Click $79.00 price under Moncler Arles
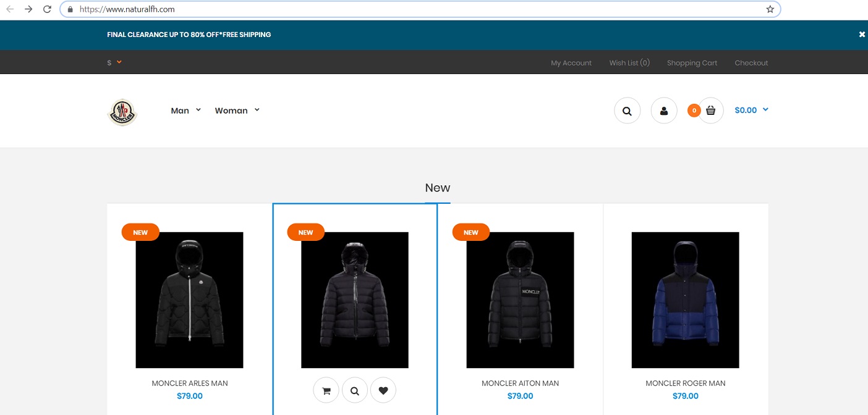Screen dimensions: 868x415 coord(190,396)
